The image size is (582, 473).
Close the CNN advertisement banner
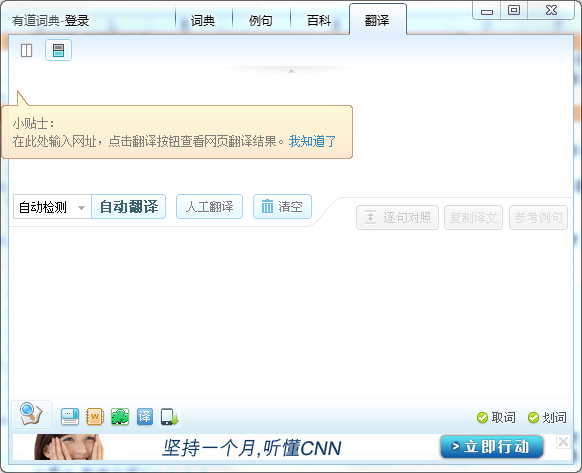coord(563,441)
